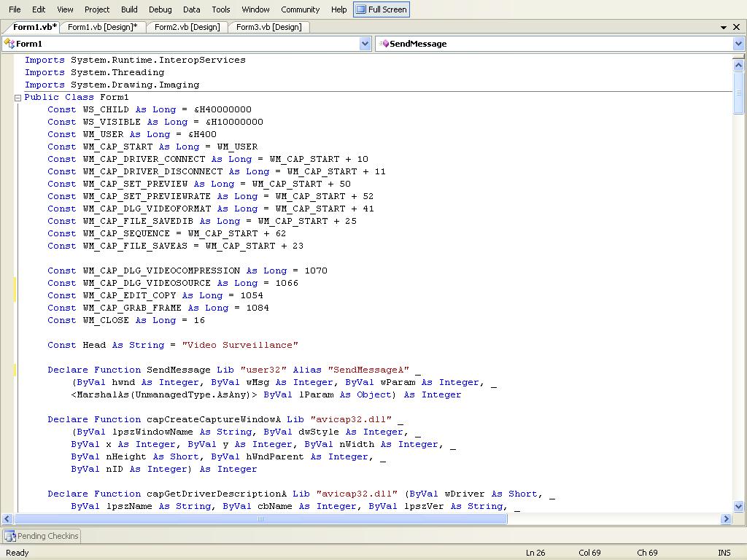Open the Build menu
This screenshot has width=747, height=560.
point(129,9)
